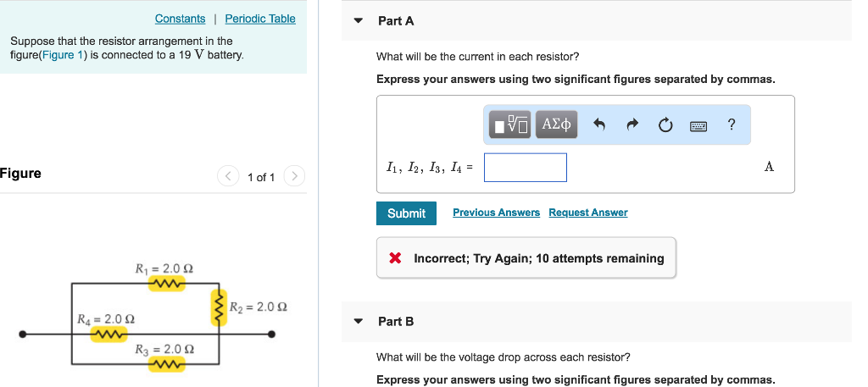
Task: Open the math templates tool
Action: [509, 124]
